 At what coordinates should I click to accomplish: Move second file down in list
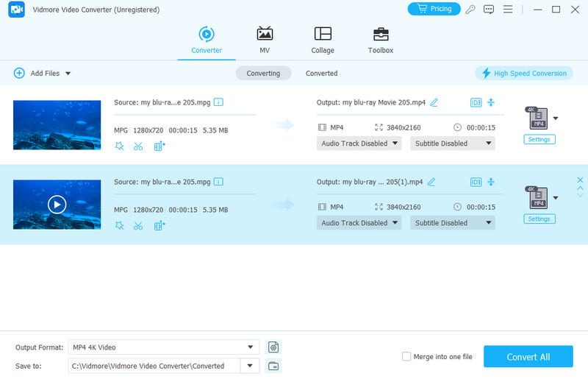[580, 195]
